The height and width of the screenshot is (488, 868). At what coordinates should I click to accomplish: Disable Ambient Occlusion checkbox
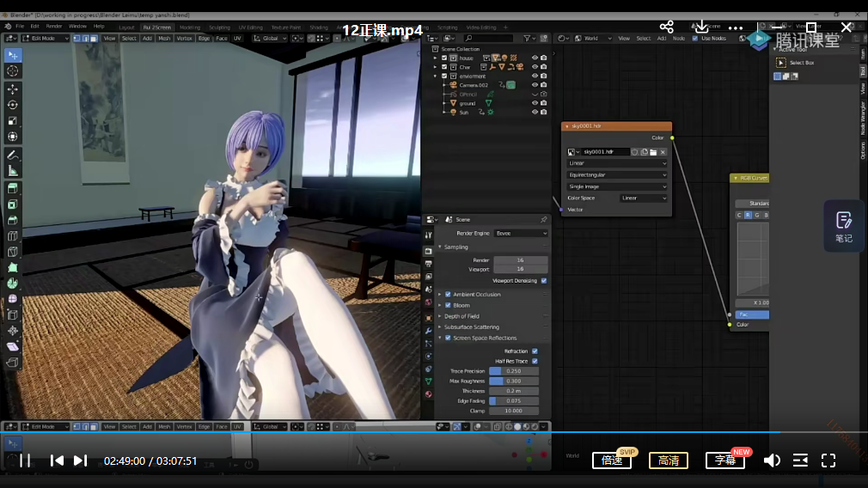tap(448, 295)
